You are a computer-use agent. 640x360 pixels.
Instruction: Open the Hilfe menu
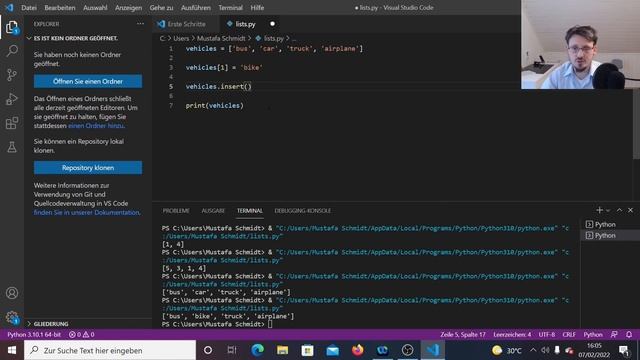coord(257,7)
